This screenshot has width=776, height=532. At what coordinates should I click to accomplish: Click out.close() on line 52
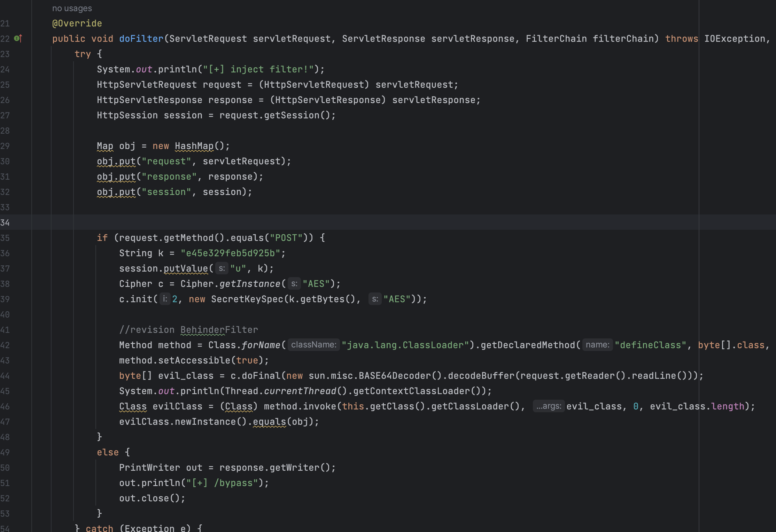pyautogui.click(x=149, y=498)
